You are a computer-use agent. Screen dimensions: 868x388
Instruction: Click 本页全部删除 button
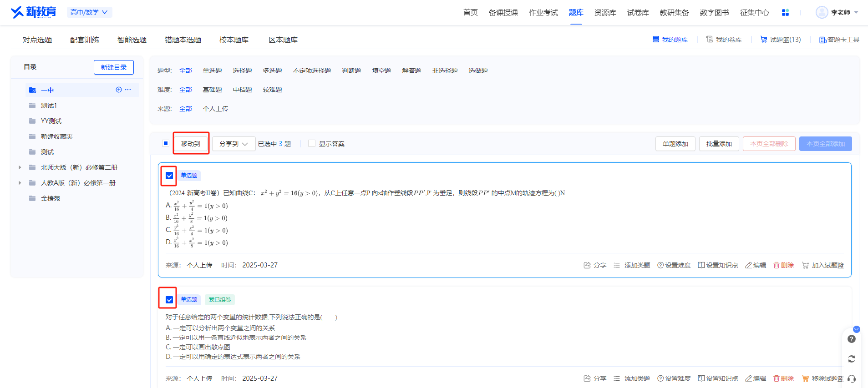click(769, 144)
